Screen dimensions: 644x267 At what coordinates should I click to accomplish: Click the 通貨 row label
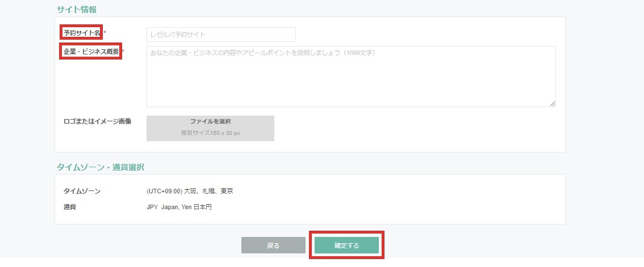[x=70, y=207]
